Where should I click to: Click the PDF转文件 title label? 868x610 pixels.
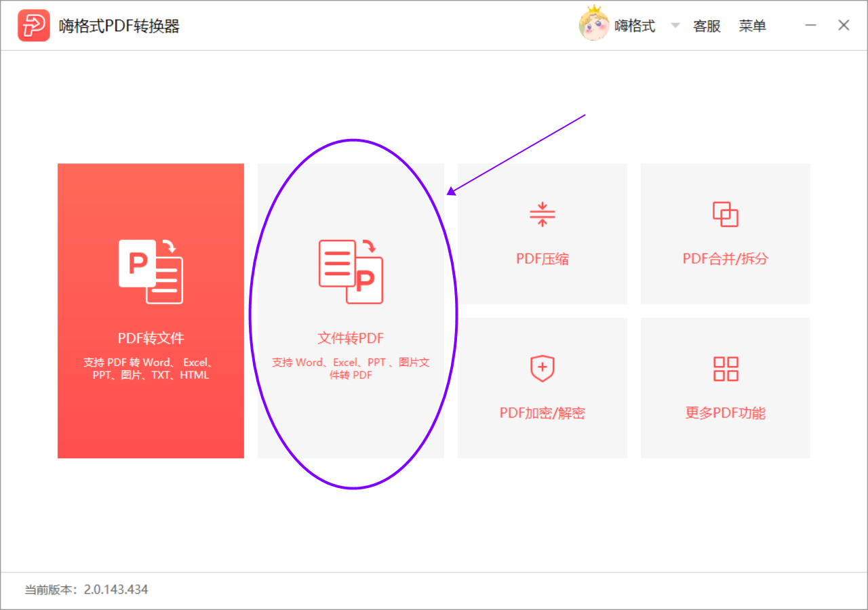[151, 338]
